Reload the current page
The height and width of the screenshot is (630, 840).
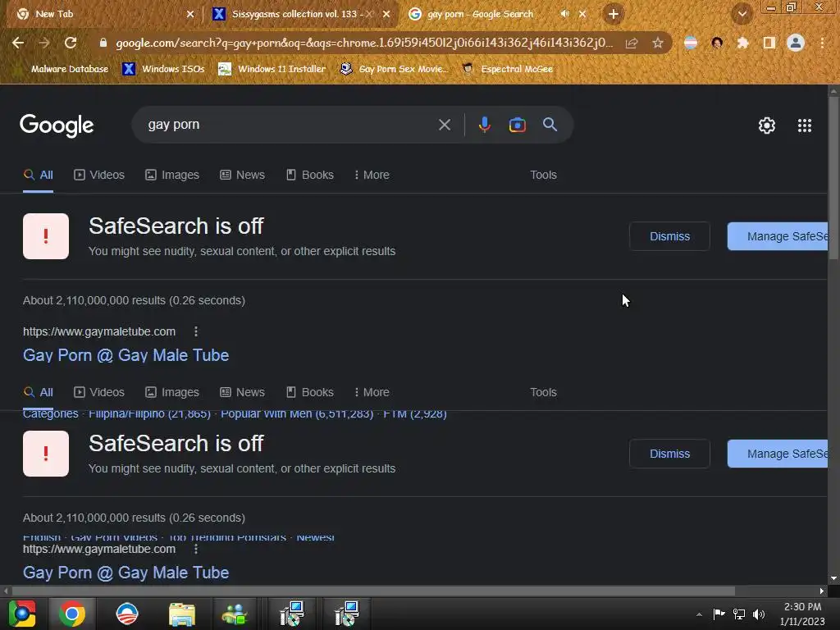click(x=71, y=43)
